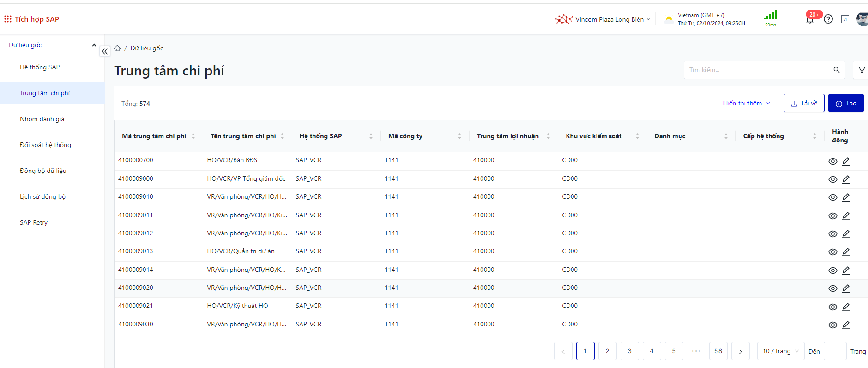The width and height of the screenshot is (868, 368).
Task: Click the Tạo button
Action: 845,103
